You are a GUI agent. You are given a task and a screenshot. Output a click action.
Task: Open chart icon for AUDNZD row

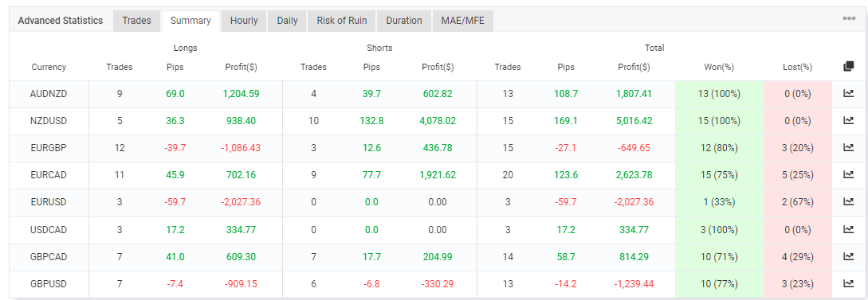[x=848, y=93]
